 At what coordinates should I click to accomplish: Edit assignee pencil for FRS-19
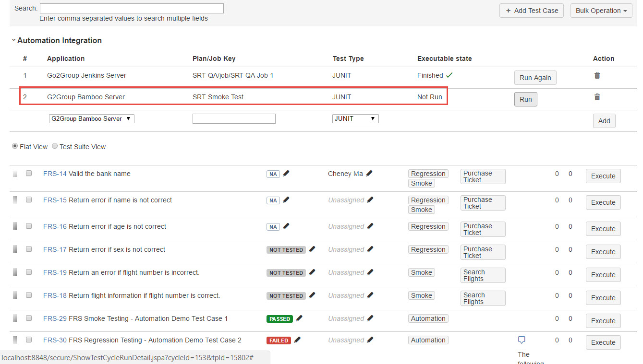tap(370, 272)
